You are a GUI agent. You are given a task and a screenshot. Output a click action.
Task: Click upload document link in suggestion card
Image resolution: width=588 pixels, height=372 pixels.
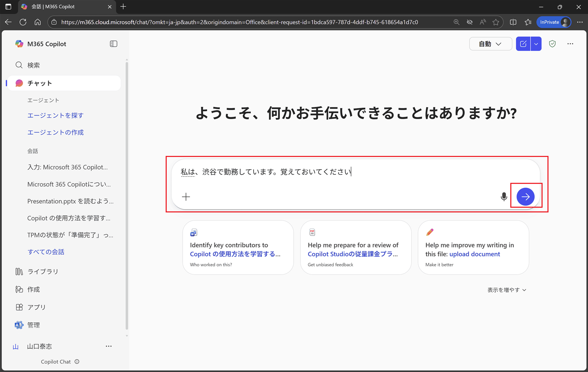[474, 254]
